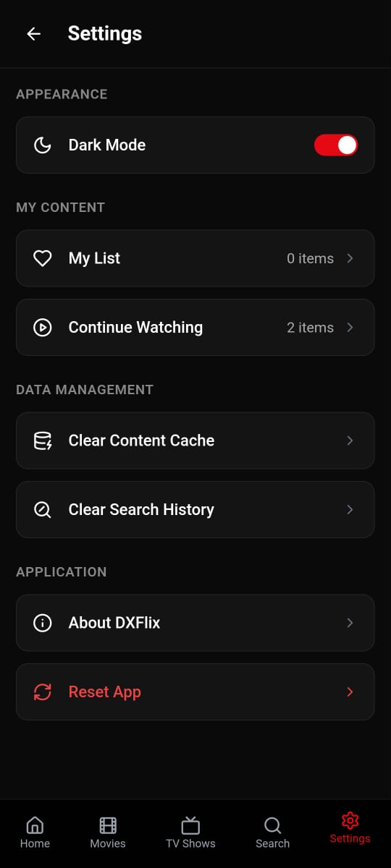Image resolution: width=391 pixels, height=868 pixels.
Task: Click the moon icon for Dark Mode
Action: 43,145
